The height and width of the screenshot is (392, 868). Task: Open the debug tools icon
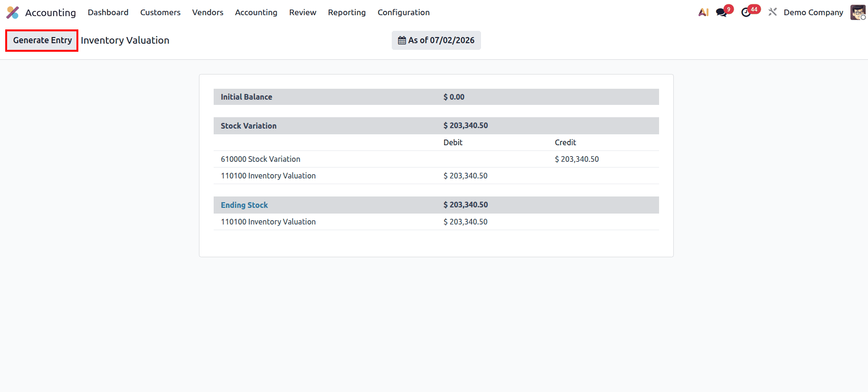click(773, 12)
